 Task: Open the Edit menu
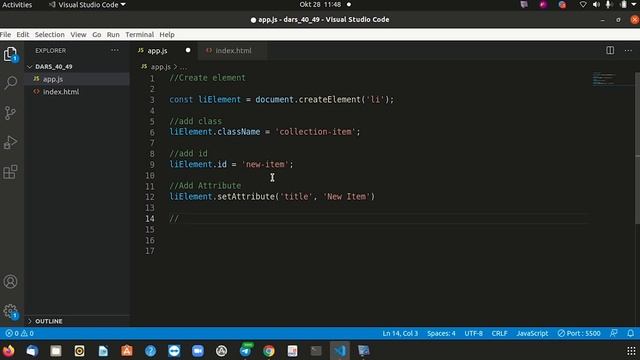click(x=23, y=35)
